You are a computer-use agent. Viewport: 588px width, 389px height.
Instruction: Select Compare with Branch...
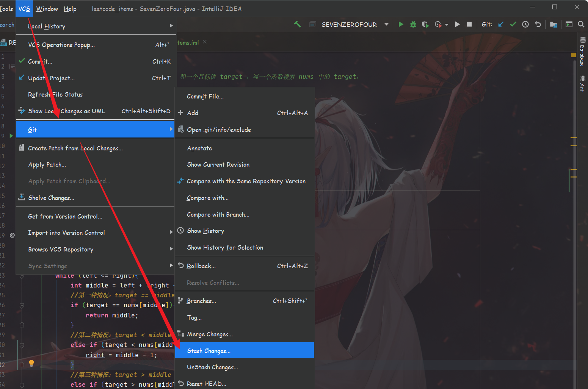pos(245,214)
